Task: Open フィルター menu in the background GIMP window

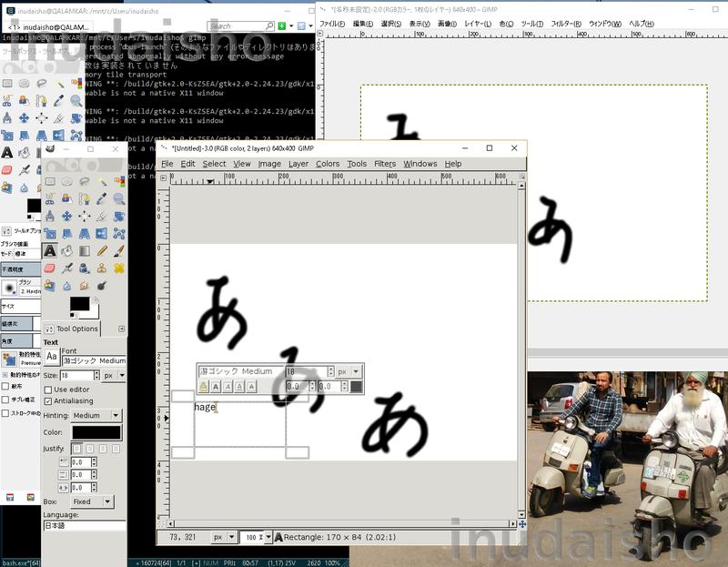Action: [x=566, y=24]
